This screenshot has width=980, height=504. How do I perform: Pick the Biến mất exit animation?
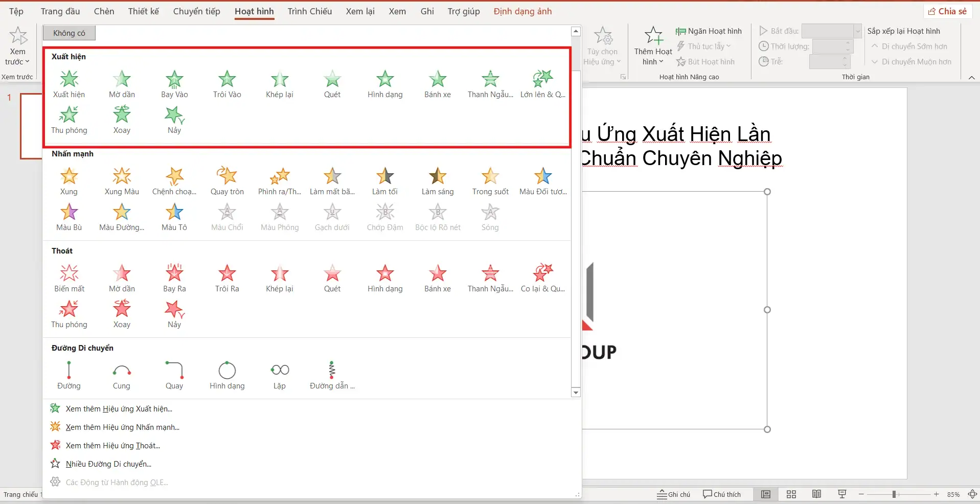point(69,279)
